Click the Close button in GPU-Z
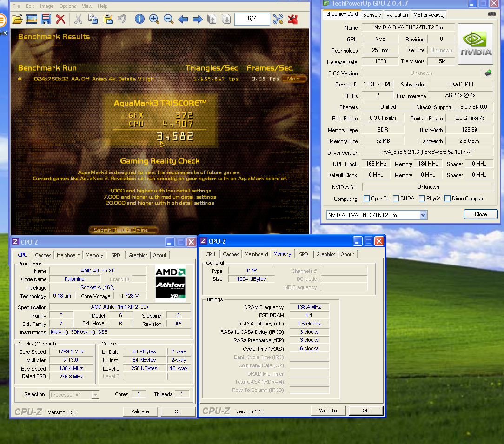The height and width of the screenshot is (444, 504). (x=481, y=214)
